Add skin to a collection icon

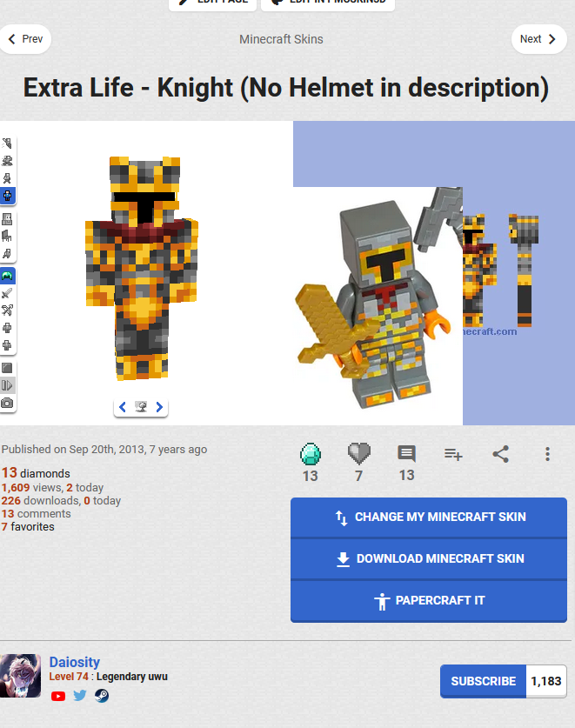(453, 454)
